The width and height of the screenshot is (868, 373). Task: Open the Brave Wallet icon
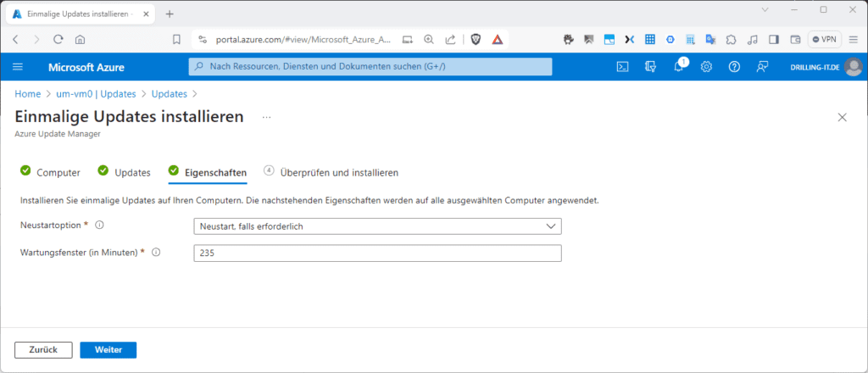point(795,39)
